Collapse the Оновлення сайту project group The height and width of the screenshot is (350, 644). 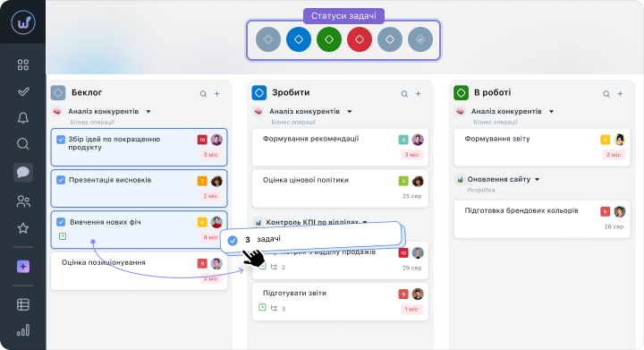pyautogui.click(x=537, y=180)
